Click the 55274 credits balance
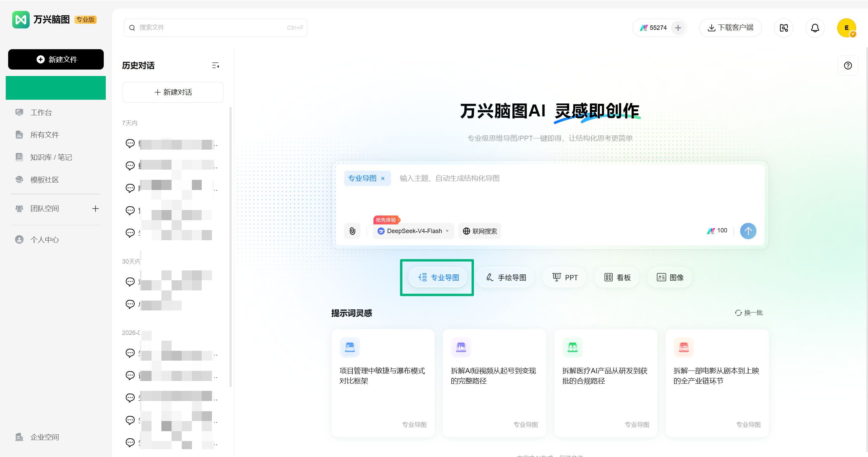Image resolution: width=868 pixels, height=457 pixels. pyautogui.click(x=654, y=28)
